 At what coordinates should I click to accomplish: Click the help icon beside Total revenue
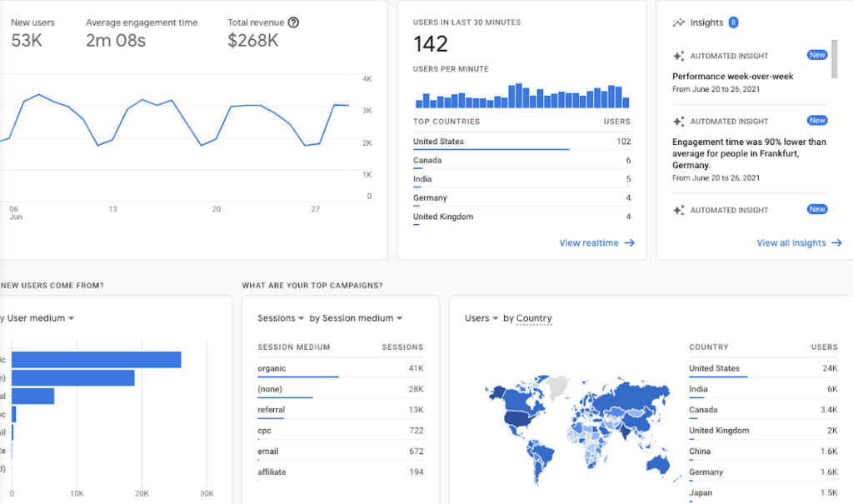(x=293, y=22)
